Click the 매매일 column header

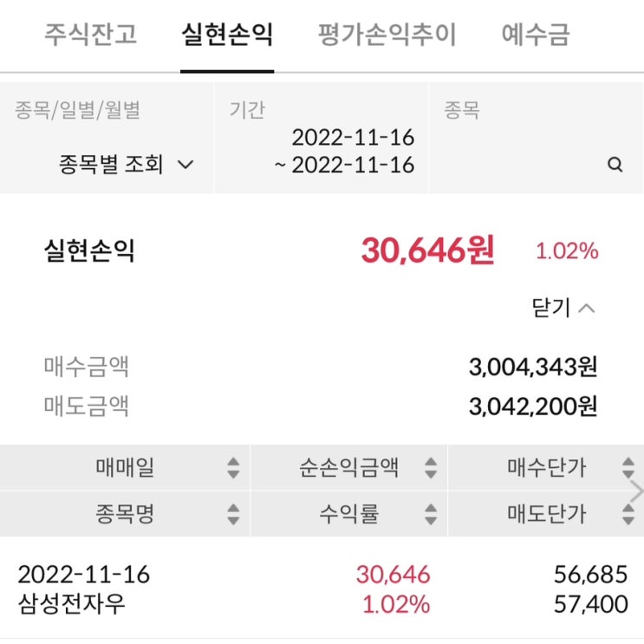coord(125,469)
